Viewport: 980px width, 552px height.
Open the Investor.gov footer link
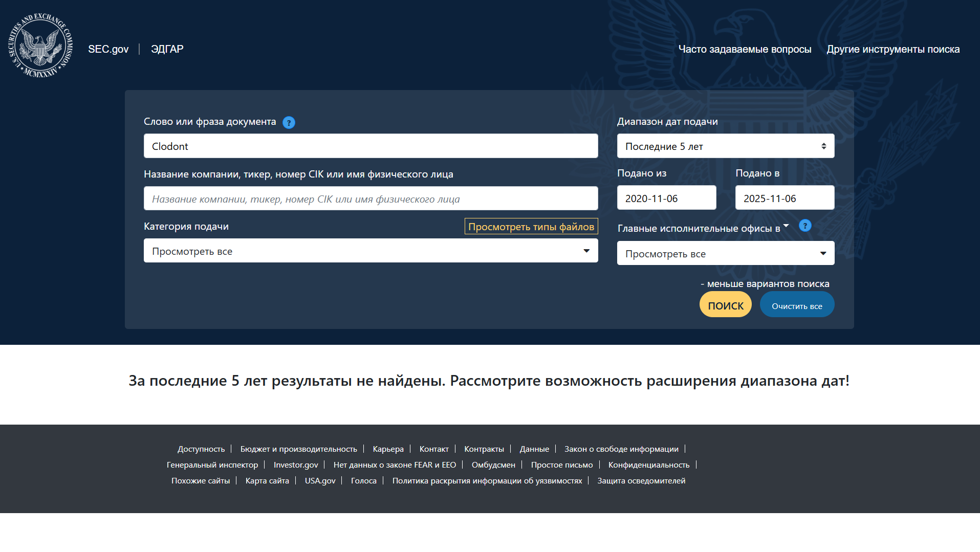[295, 465]
